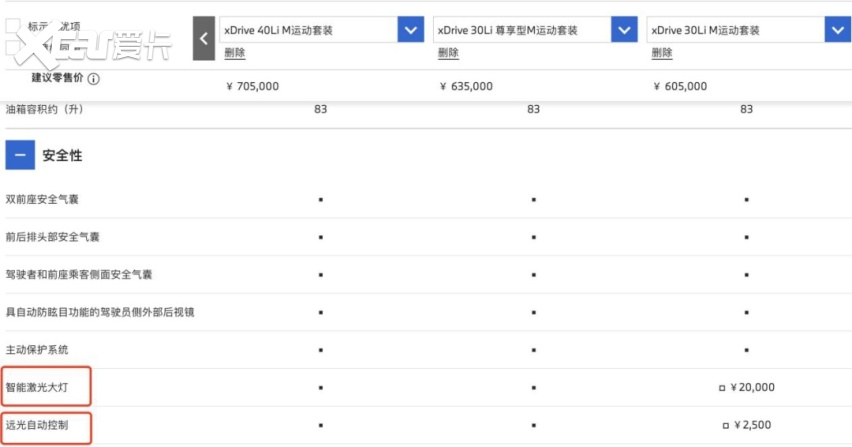This screenshot has width=852, height=447.
Task: Click the 前后排头部安全气囊 row label
Action: click(53, 237)
